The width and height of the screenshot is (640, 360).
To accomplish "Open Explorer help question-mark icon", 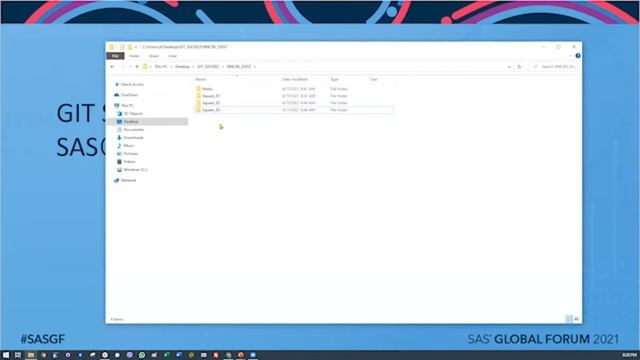I will click(x=578, y=56).
